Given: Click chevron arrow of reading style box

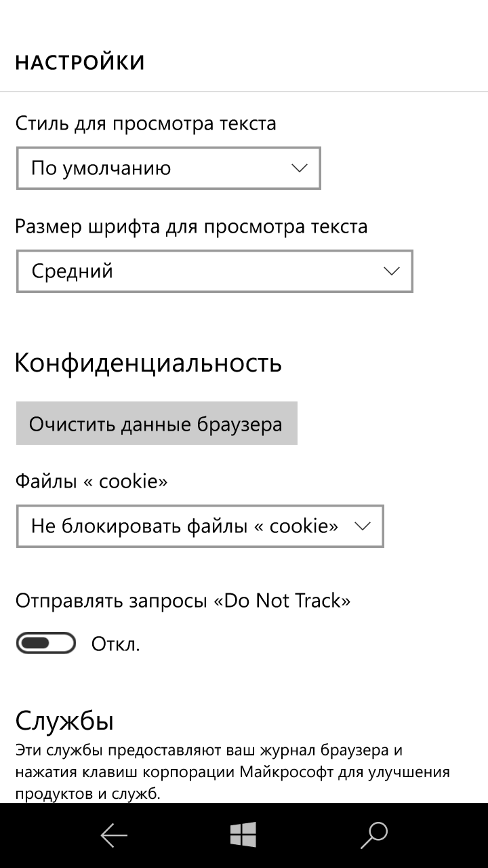Looking at the screenshot, I should (299, 168).
